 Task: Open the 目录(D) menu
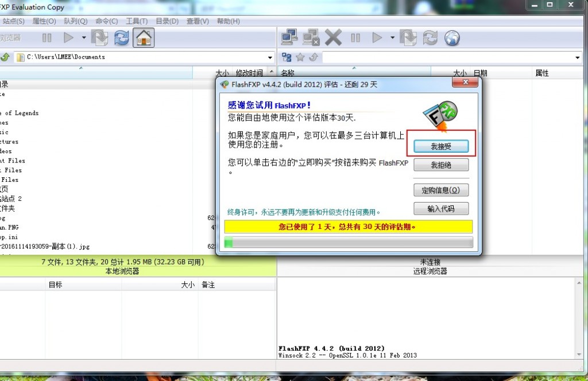pos(167,21)
